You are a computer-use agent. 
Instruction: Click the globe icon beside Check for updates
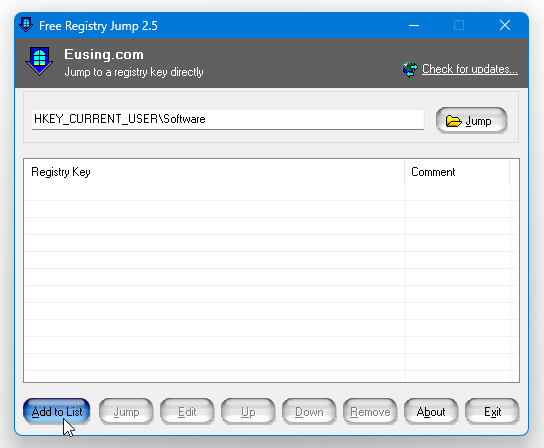(410, 69)
